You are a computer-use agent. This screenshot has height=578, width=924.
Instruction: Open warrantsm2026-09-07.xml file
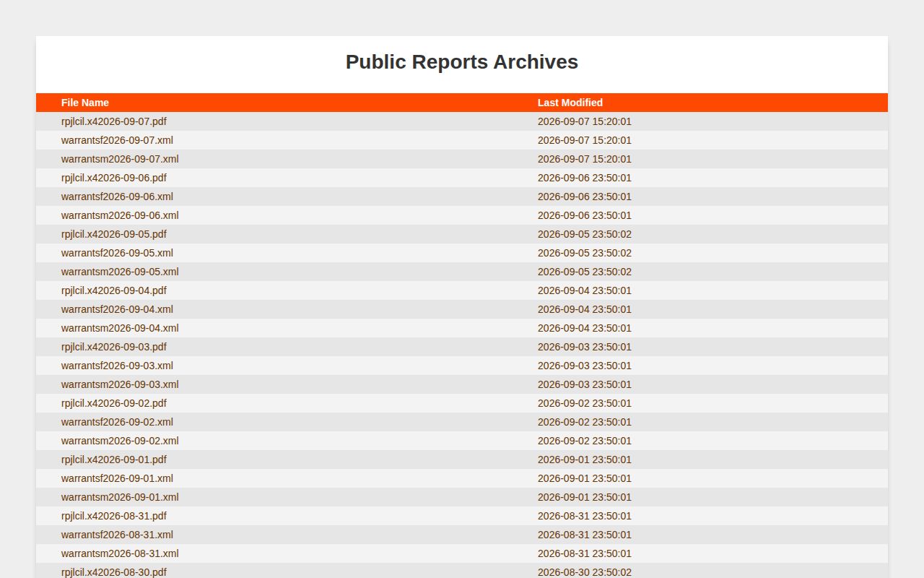point(120,159)
